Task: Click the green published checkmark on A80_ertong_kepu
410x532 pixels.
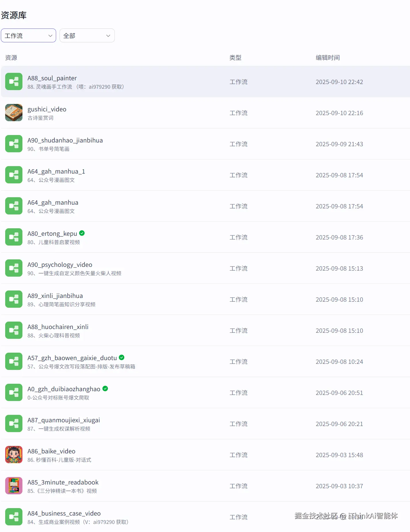Action: point(82,233)
